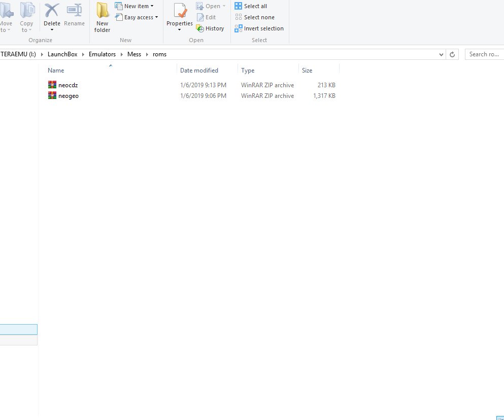This screenshot has height=420, width=504.
Task: Go to the Mess breadcrumb folder
Action: pos(134,54)
